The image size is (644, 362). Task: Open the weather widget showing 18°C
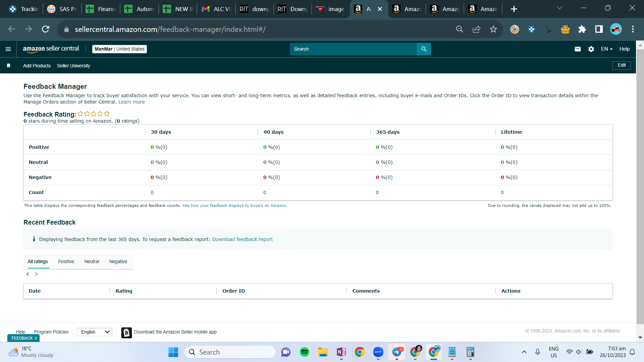(31, 352)
